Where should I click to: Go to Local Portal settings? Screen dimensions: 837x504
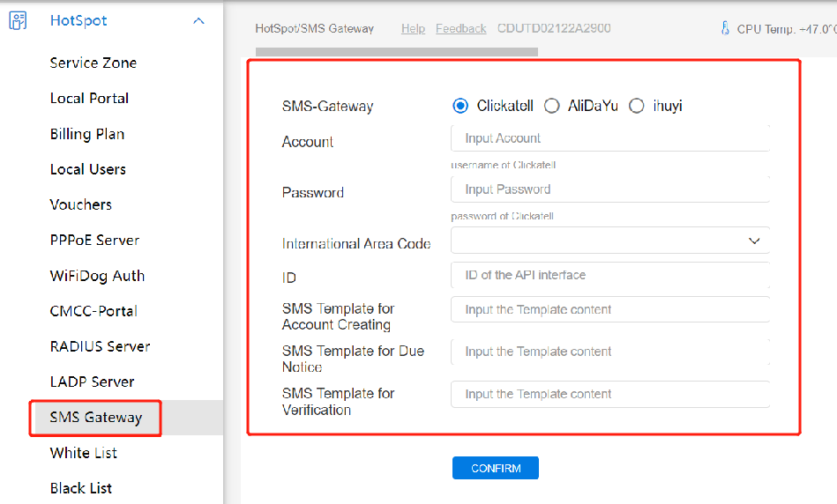point(89,98)
